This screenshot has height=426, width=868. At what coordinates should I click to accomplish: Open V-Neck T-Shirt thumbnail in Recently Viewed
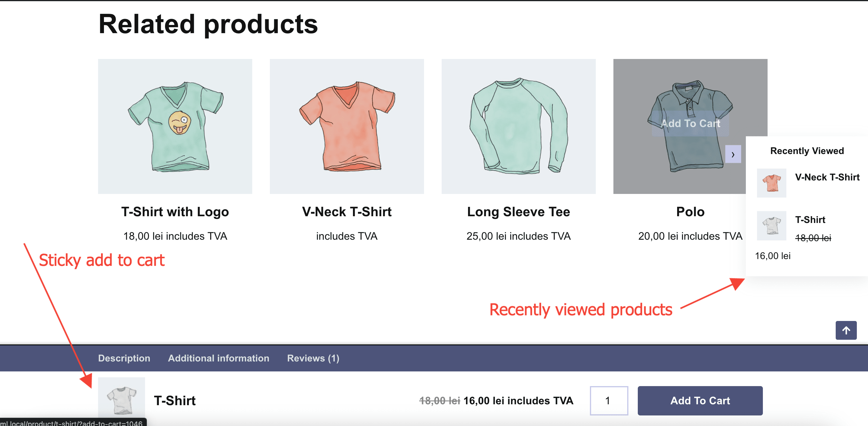771,183
